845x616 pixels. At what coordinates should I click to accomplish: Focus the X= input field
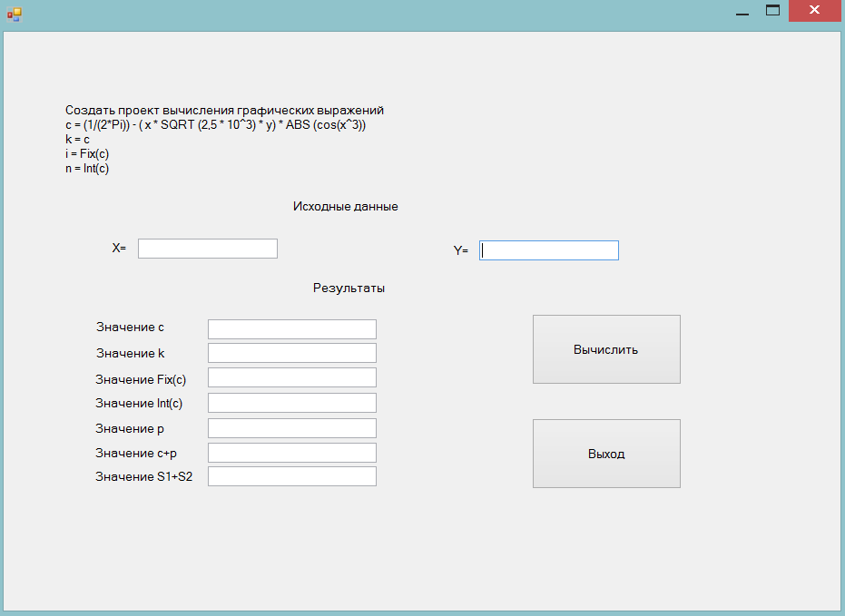click(x=208, y=249)
